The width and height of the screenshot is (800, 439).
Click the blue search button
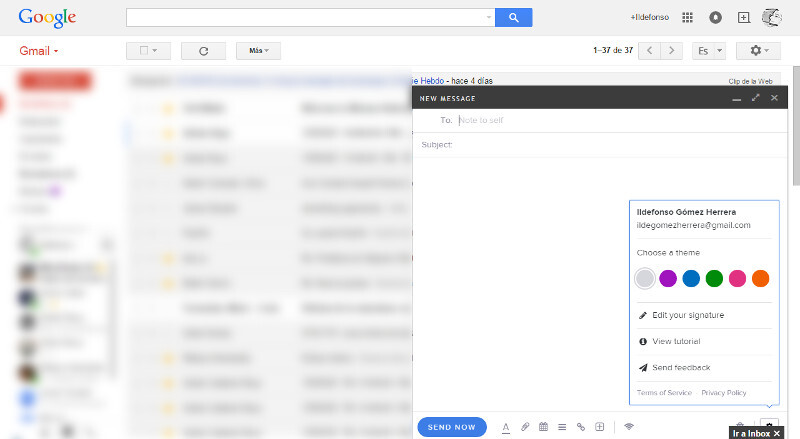click(x=514, y=17)
